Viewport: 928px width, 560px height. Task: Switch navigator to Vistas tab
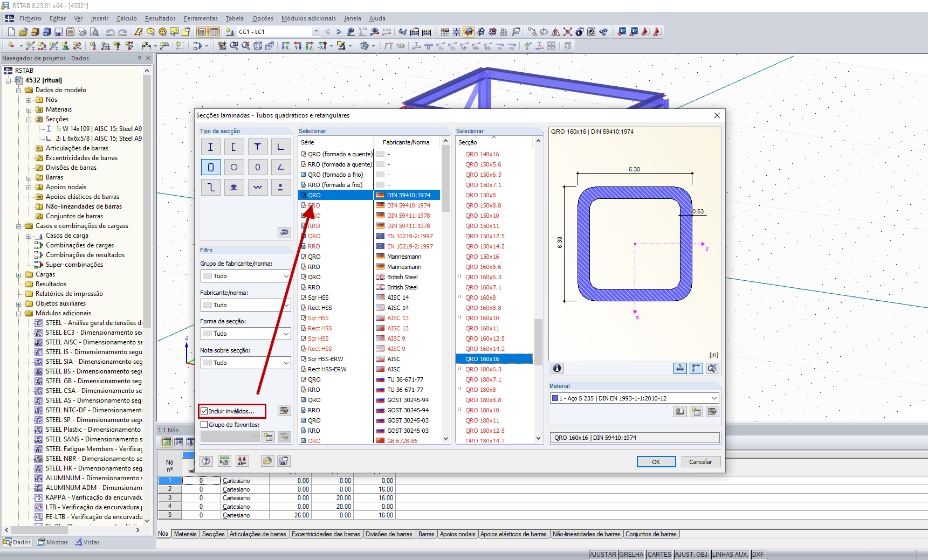click(x=88, y=542)
